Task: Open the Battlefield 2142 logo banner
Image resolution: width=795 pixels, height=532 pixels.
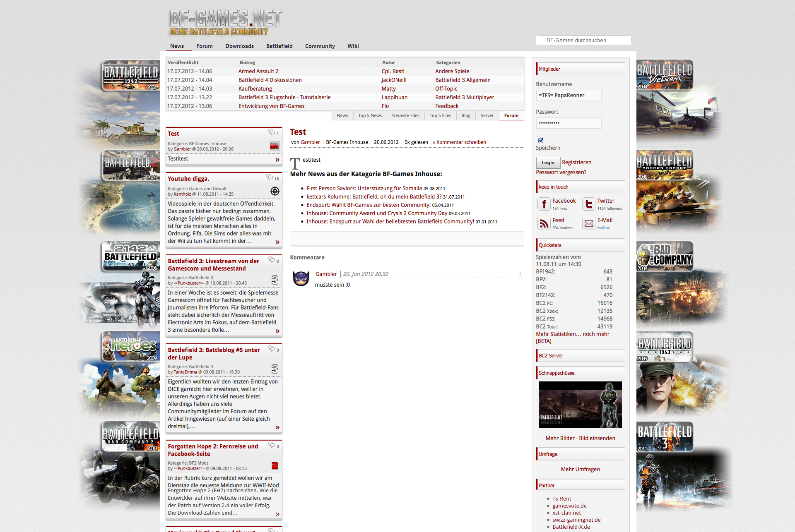Action: [131, 256]
